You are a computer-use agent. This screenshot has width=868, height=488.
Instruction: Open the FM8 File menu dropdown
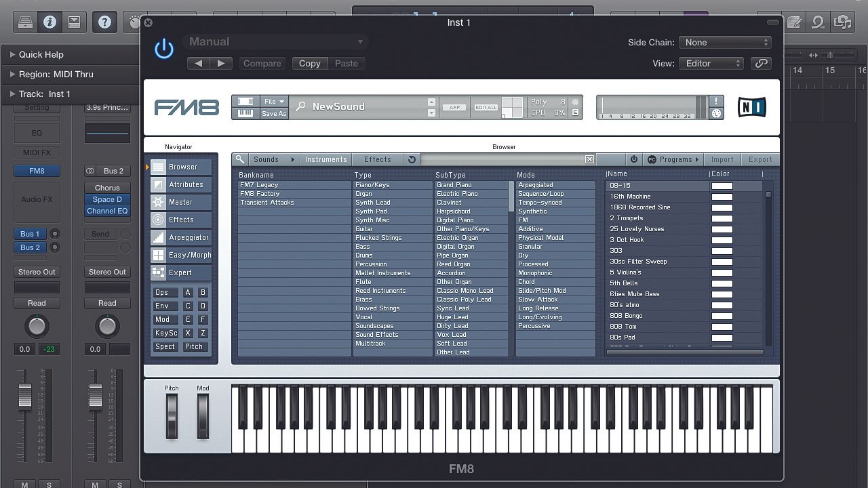pos(274,101)
